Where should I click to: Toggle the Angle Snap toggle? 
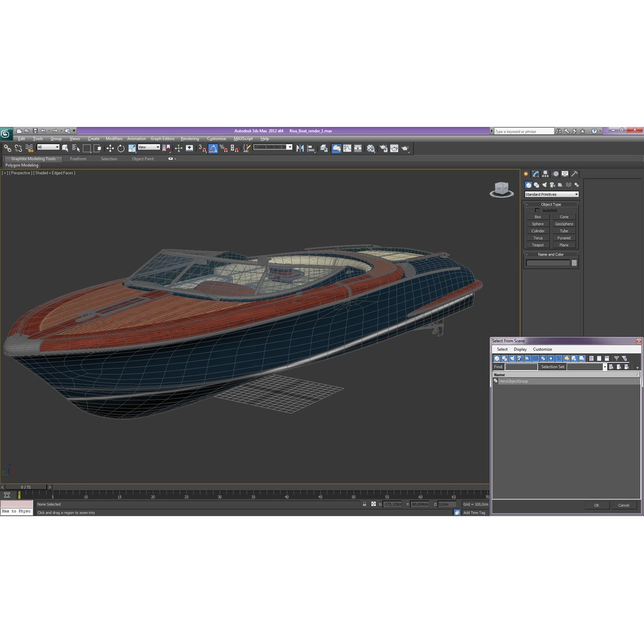click(213, 148)
